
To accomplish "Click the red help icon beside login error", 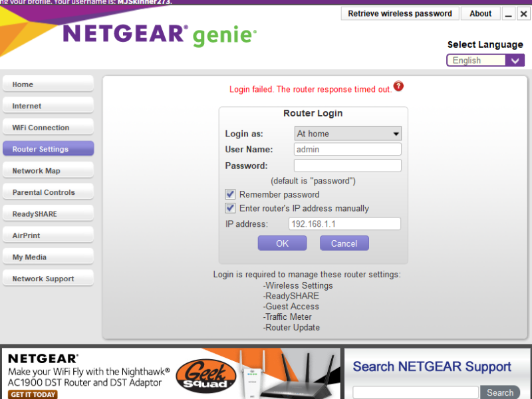I will click(398, 86).
